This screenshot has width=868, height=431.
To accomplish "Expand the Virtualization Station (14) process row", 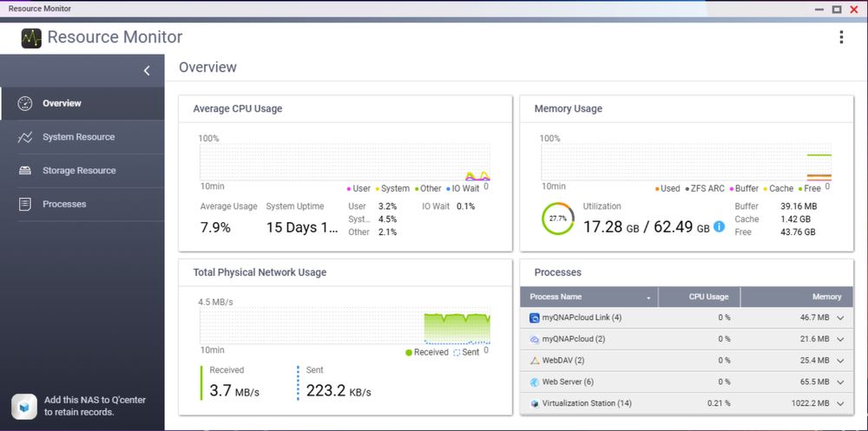I will point(840,404).
